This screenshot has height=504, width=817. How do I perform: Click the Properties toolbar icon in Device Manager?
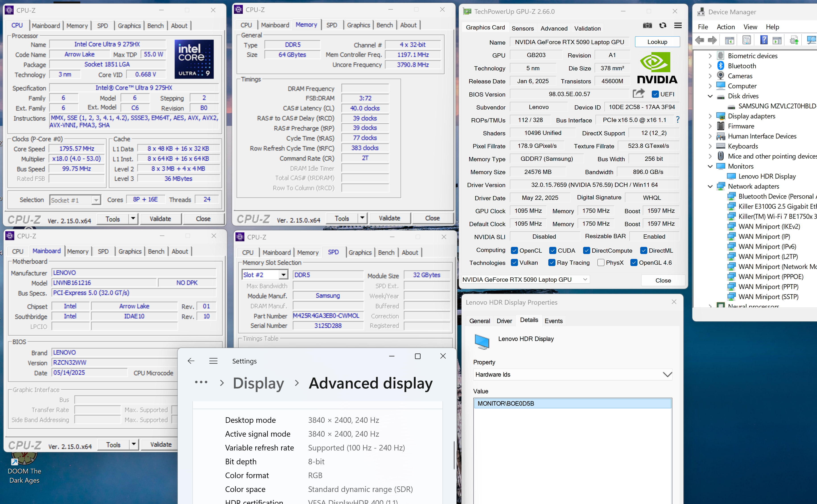[x=747, y=40]
